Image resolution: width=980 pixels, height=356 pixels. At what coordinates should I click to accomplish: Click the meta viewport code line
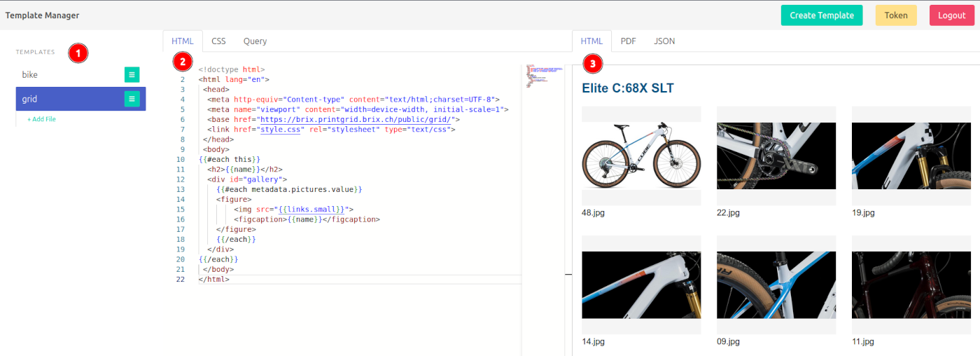(x=358, y=109)
